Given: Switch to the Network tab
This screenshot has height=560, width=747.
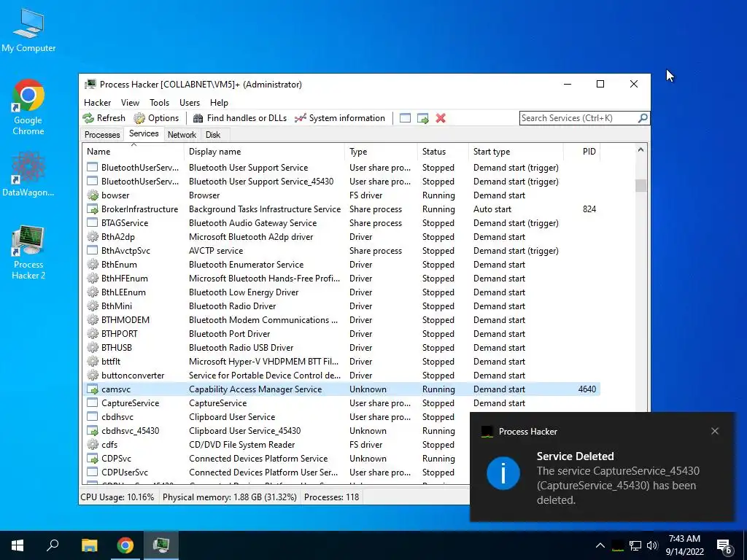Looking at the screenshot, I should 182,135.
